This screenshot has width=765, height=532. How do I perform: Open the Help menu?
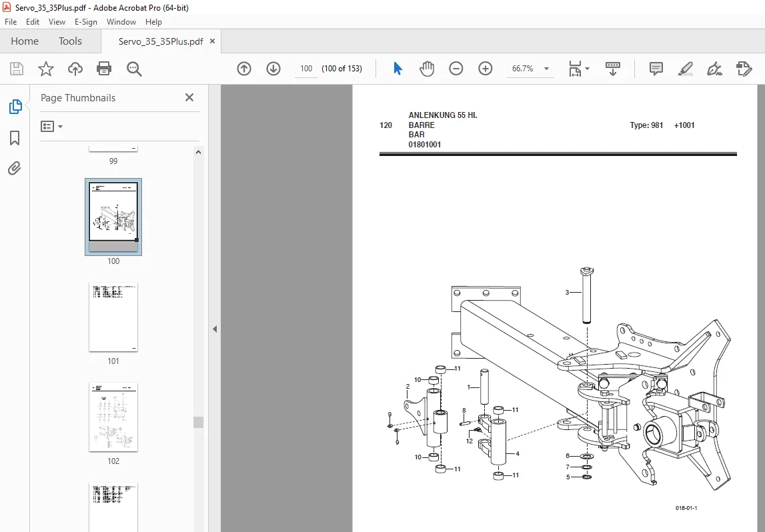point(153,22)
